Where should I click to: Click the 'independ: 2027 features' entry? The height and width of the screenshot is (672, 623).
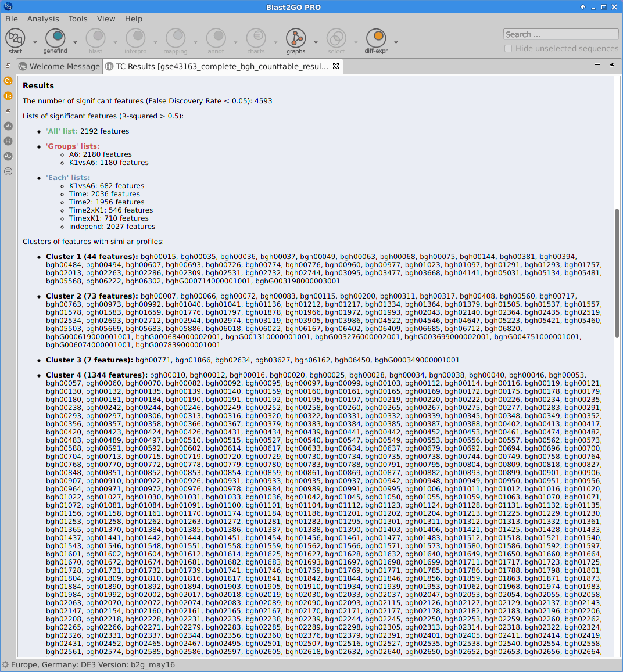[112, 227]
